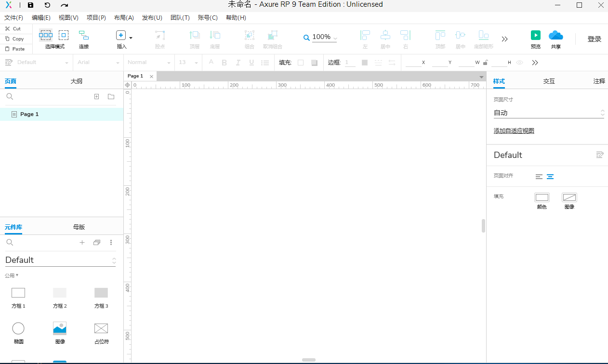This screenshot has height=364, width=608.
Task: Close the Page 1 canvas tab
Action: point(151,77)
